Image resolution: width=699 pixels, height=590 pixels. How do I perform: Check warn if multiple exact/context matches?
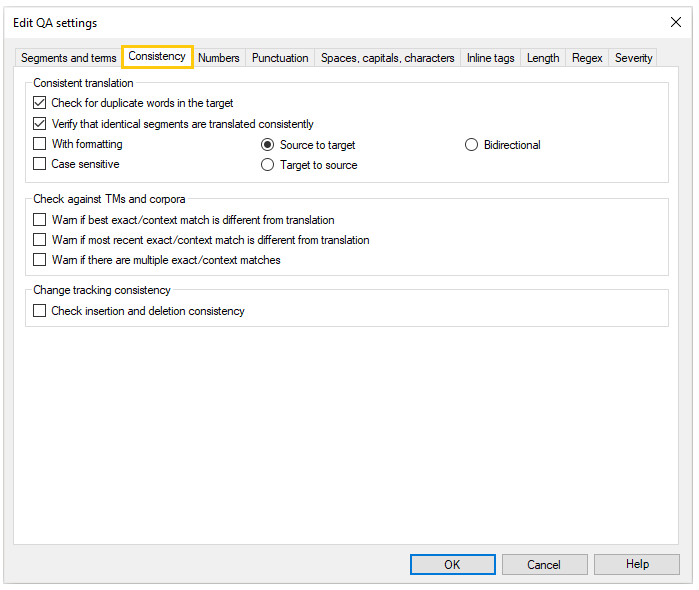pyautogui.click(x=40, y=260)
